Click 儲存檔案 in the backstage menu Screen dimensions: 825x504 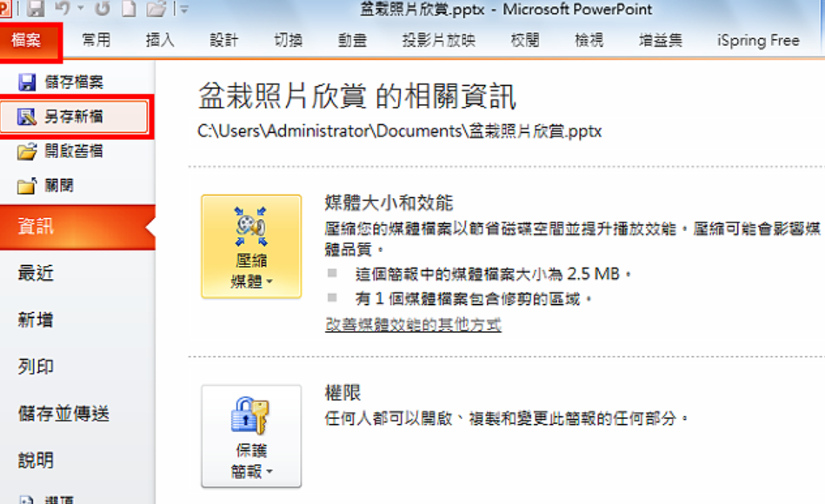point(74,82)
